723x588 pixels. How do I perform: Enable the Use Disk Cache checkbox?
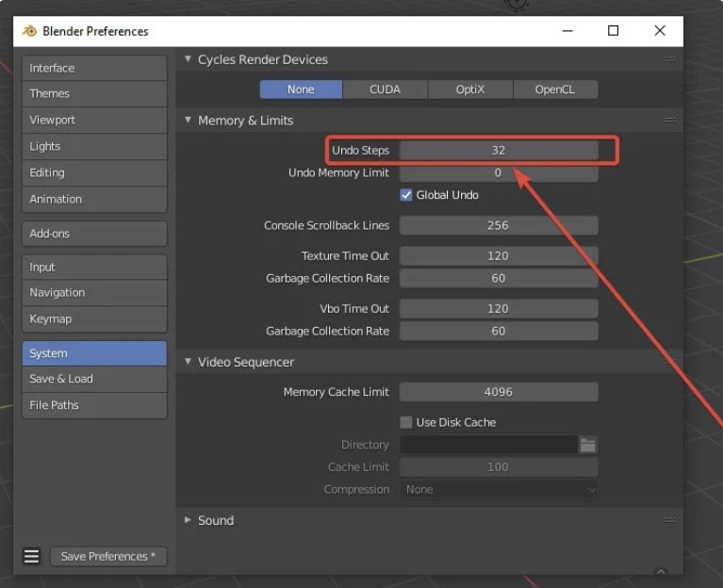point(405,422)
